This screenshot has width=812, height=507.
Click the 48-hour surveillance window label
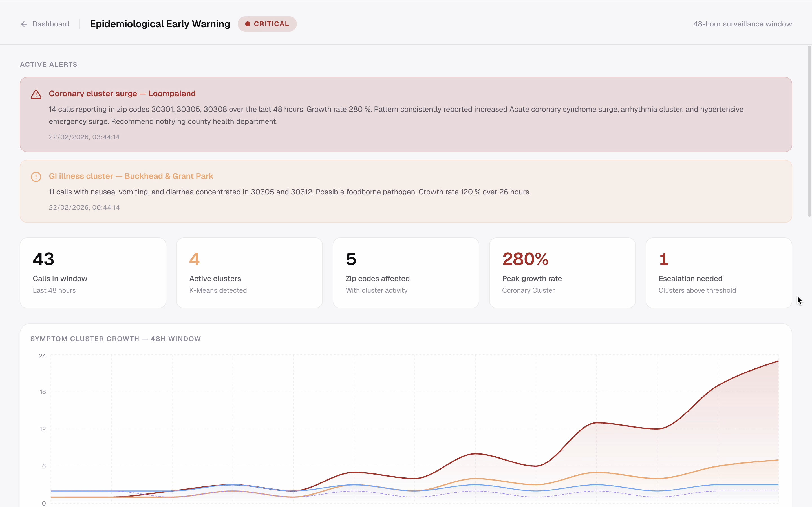click(742, 24)
